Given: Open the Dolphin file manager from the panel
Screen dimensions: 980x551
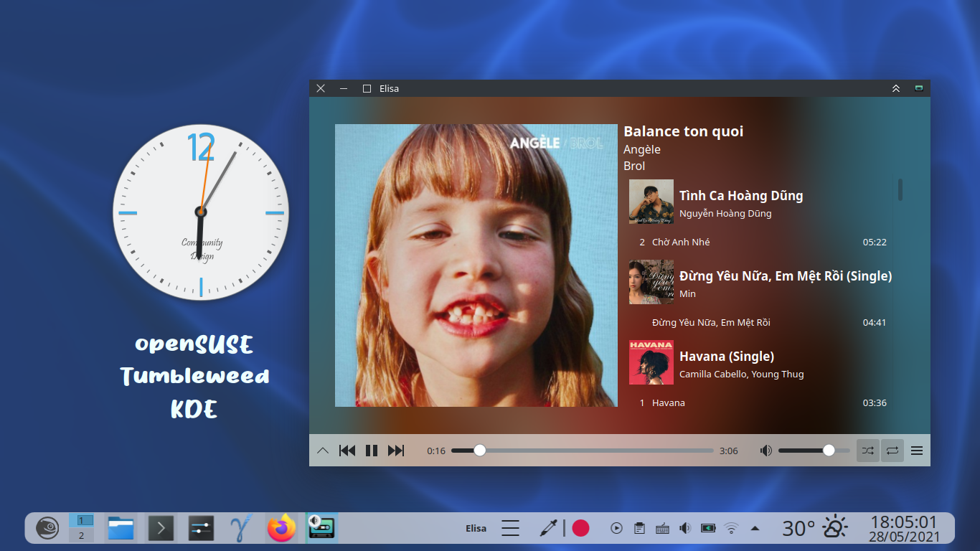Looking at the screenshot, I should (121, 529).
